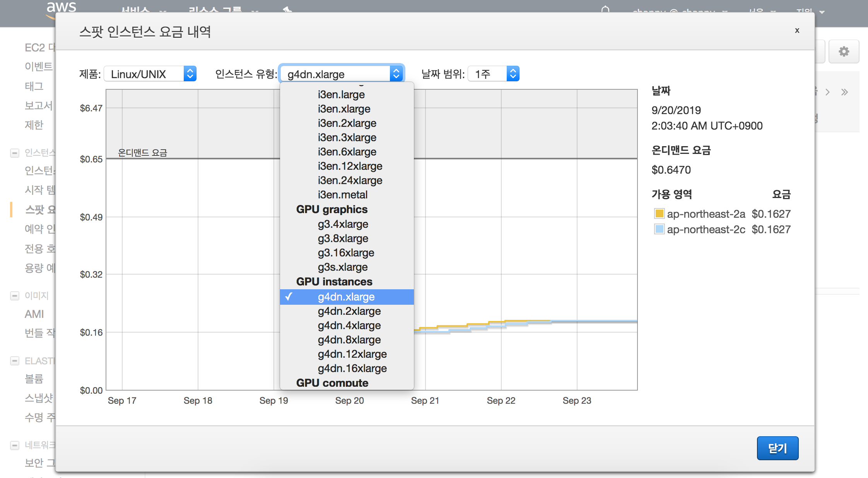Click the last page double chevron
Screen dimensions: 868x478
[x=844, y=92]
